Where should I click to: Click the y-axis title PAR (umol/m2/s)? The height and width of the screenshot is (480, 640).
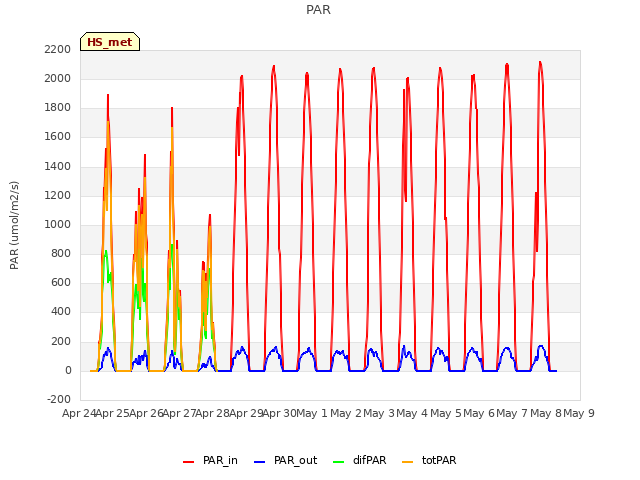[x=14, y=225]
